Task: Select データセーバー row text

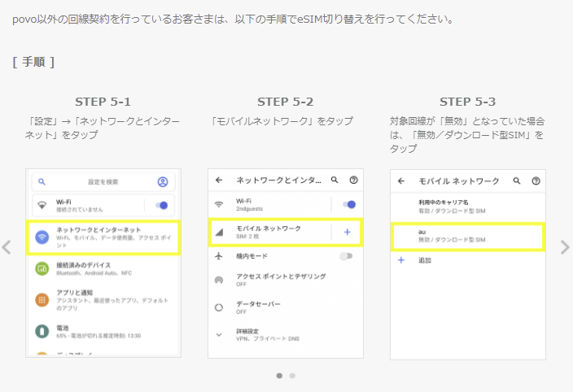Action: click(258, 307)
